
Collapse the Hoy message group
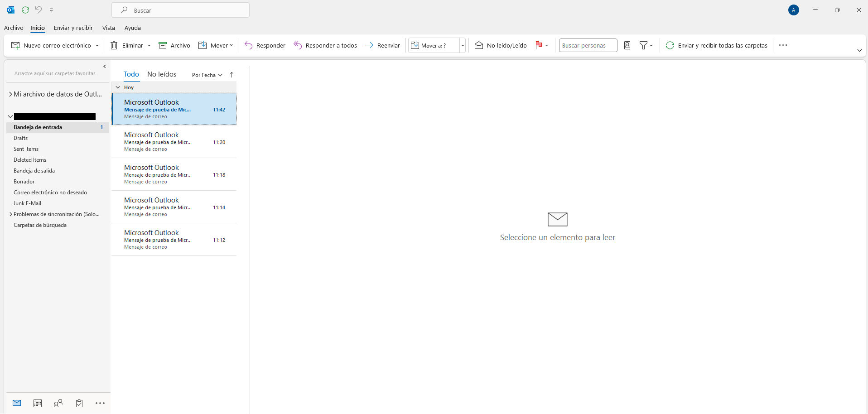coord(118,87)
